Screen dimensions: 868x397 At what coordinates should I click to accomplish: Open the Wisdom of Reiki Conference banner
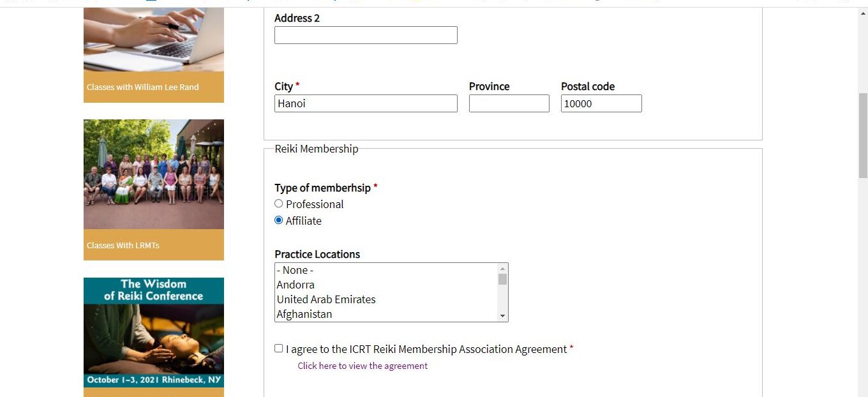coord(153,332)
